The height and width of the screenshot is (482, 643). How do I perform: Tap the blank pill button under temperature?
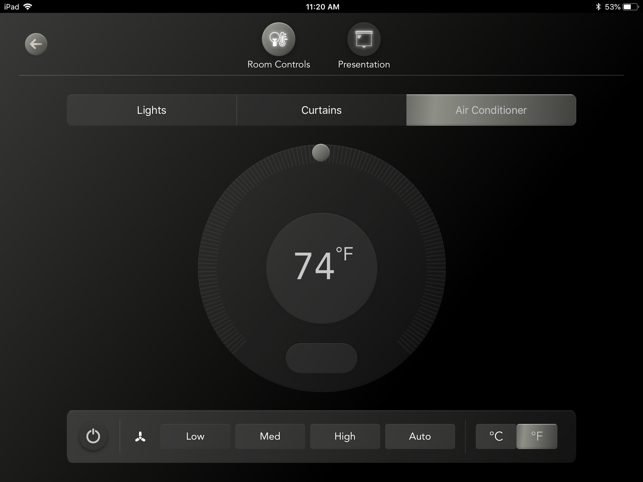coord(322,358)
